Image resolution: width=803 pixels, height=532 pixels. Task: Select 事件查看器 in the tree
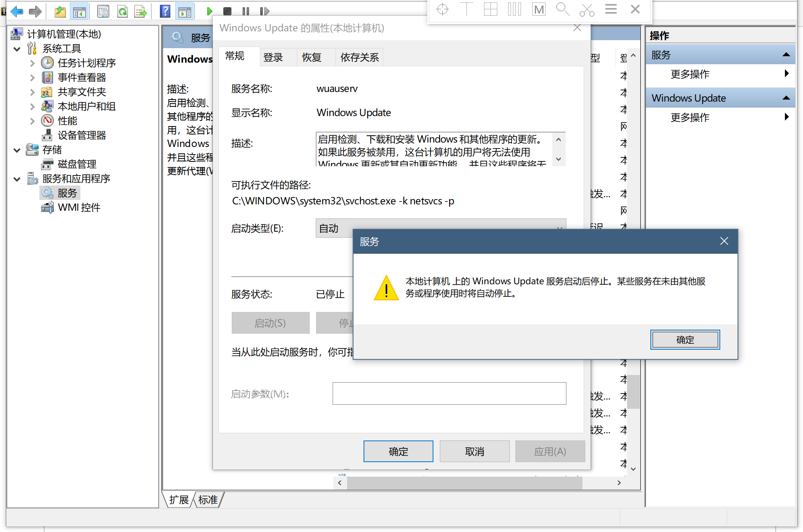point(82,77)
